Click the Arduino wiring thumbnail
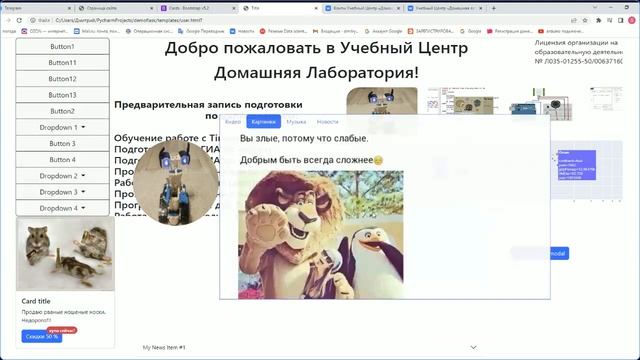This screenshot has height=360, width=640. pos(541,104)
